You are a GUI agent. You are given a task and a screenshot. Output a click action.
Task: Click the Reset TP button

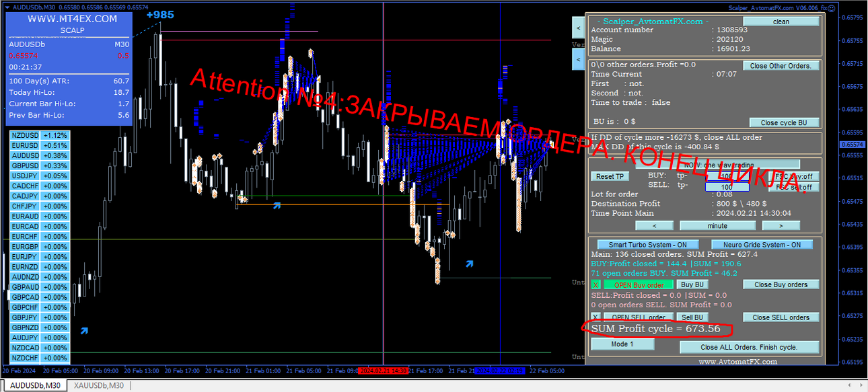coord(610,177)
